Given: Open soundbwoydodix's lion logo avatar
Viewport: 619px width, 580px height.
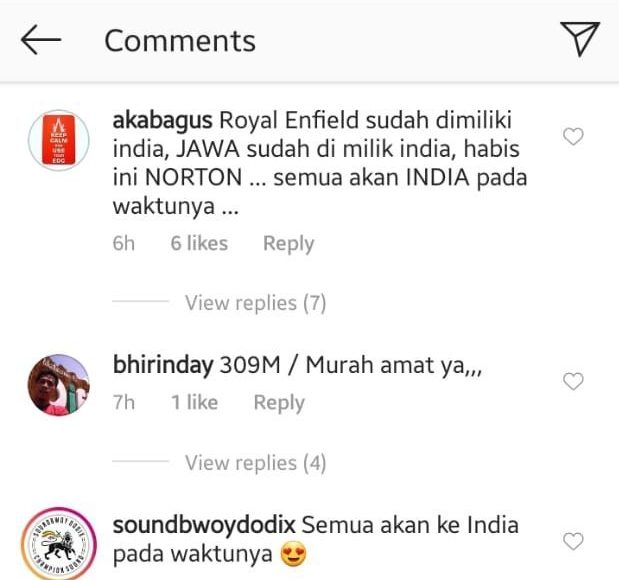Looking at the screenshot, I should pyautogui.click(x=59, y=544).
